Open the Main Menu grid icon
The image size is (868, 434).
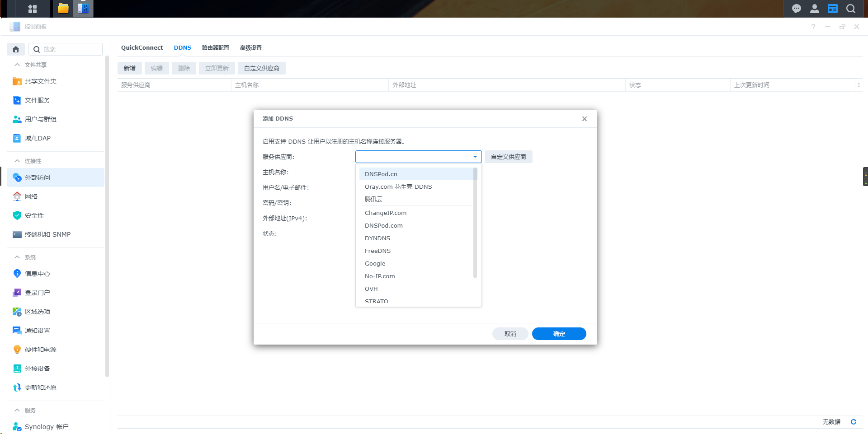33,9
